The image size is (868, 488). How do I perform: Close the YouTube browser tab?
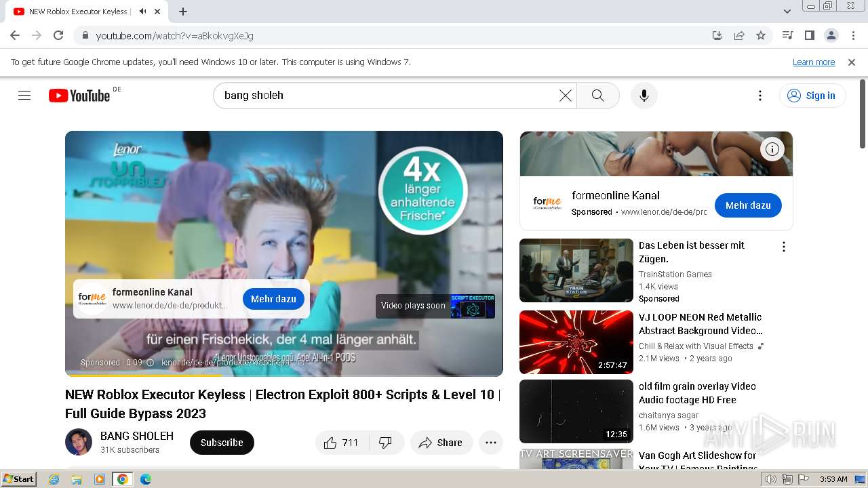(x=157, y=12)
